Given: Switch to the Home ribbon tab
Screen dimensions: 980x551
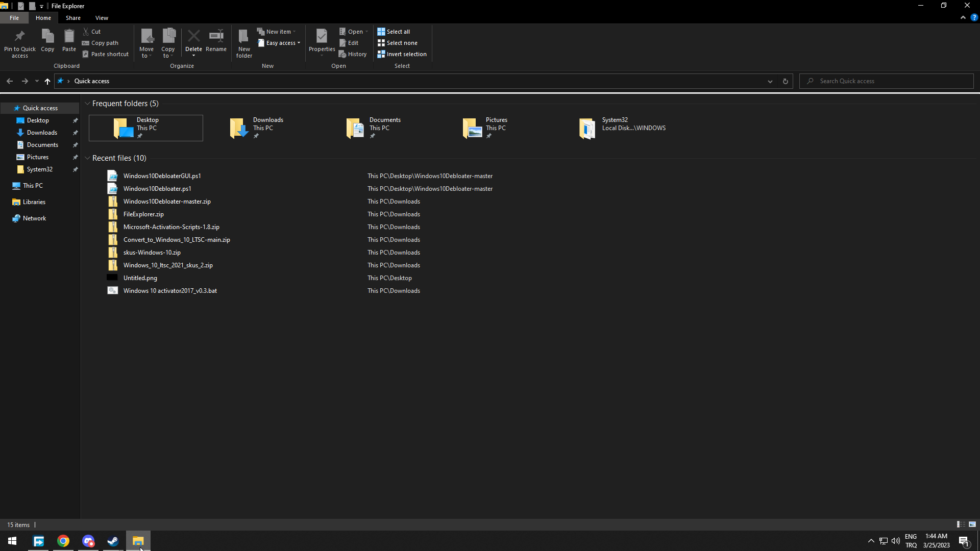Looking at the screenshot, I should (43, 18).
